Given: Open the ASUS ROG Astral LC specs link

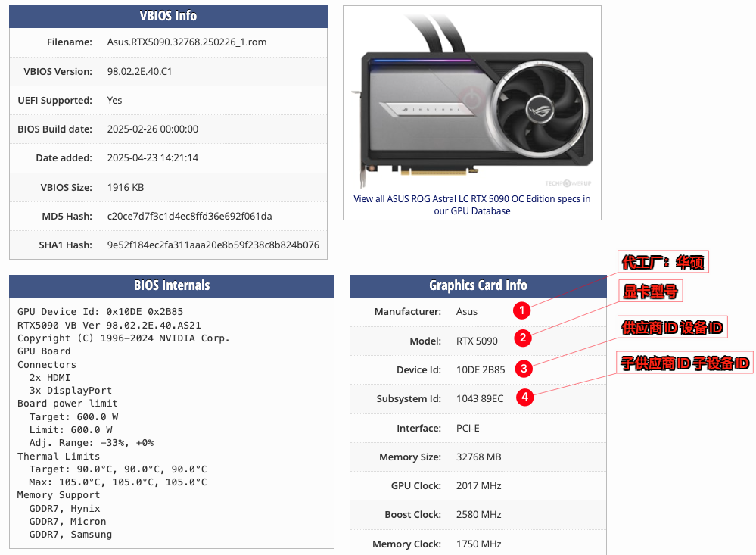Looking at the screenshot, I should click(472, 204).
